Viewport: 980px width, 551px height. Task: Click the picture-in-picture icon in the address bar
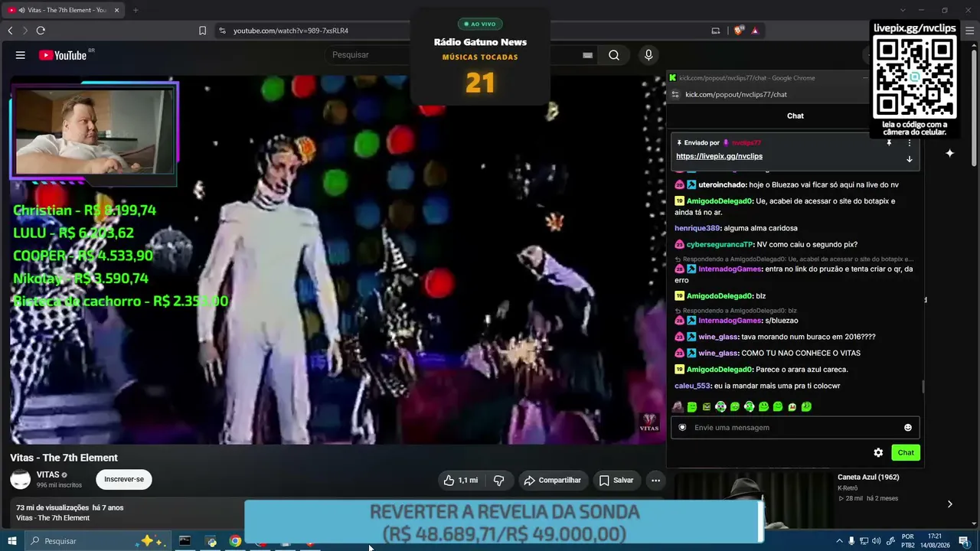pyautogui.click(x=716, y=31)
